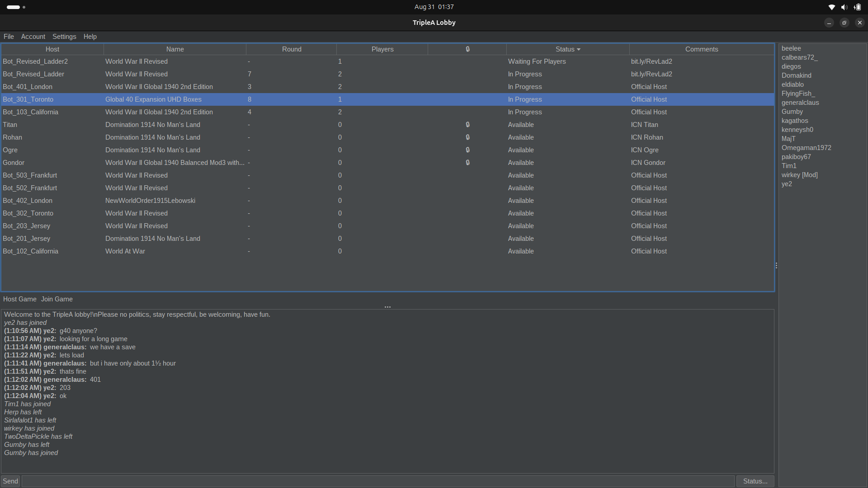The height and width of the screenshot is (488, 868).
Task: Select player Gumby in the user list
Action: coord(792,112)
